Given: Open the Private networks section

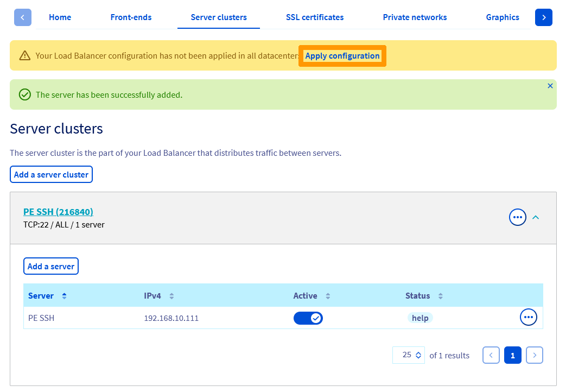Looking at the screenshot, I should pos(415,17).
